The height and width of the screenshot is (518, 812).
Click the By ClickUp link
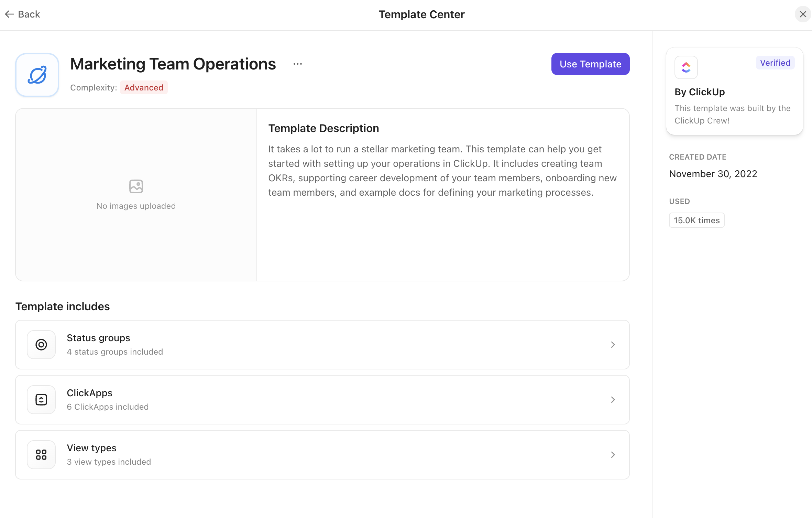pyautogui.click(x=699, y=92)
